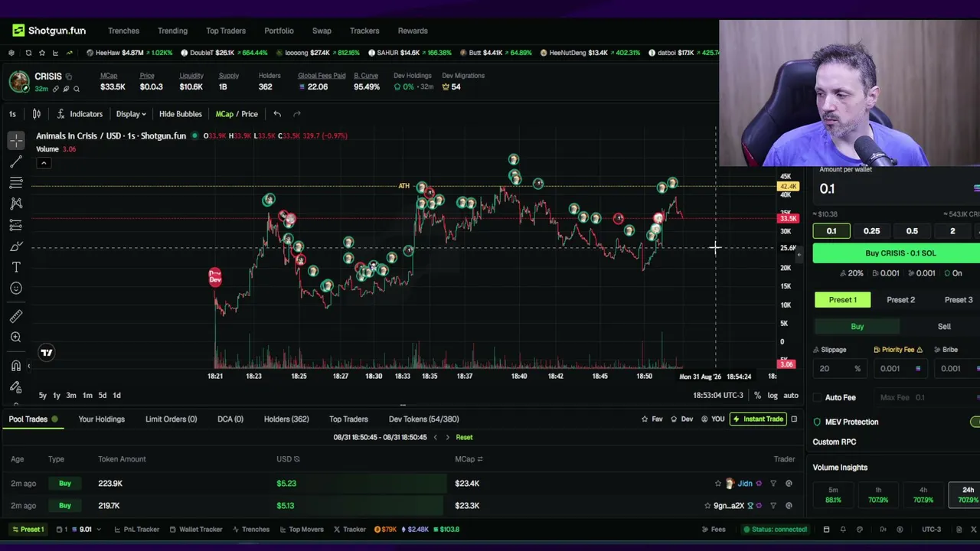Switch to Dev Tokens tab
Viewport: 980px width, 551px height.
coord(423,419)
